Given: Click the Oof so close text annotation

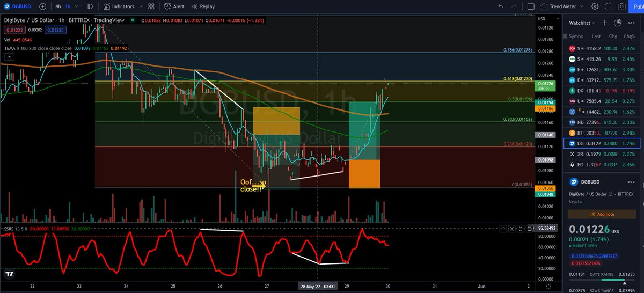Looking at the screenshot, I should coord(253,186).
